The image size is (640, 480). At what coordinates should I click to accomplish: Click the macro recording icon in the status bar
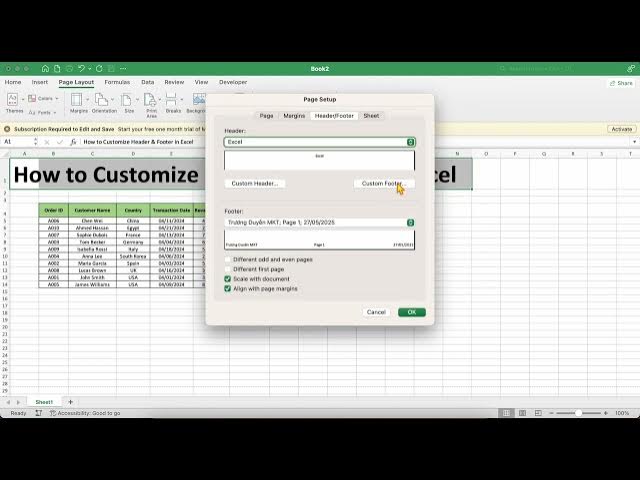(x=39, y=413)
